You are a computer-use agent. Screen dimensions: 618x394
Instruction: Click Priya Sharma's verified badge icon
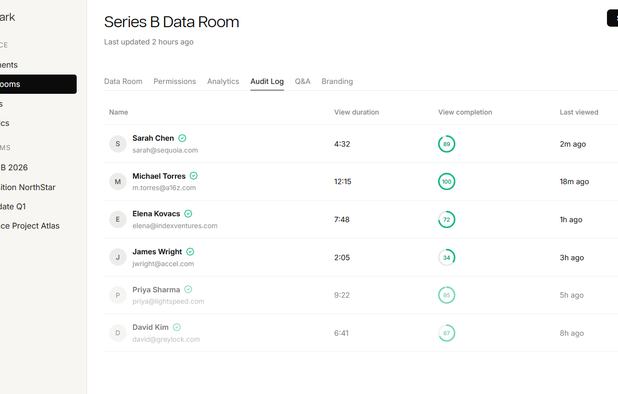188,289
